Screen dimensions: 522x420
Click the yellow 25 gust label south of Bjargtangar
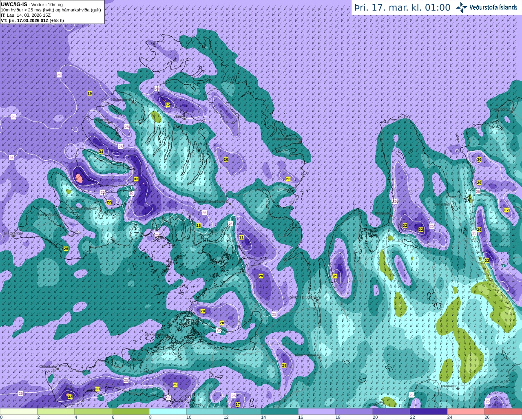(66, 249)
